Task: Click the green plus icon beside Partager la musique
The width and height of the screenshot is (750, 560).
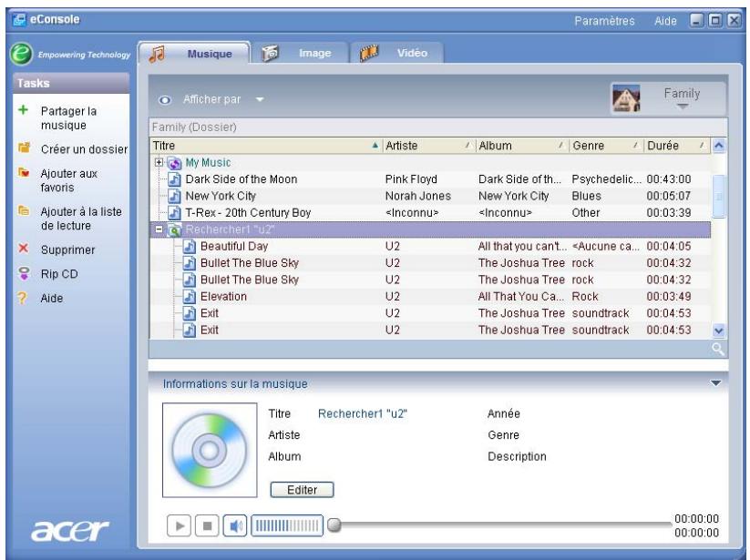Action: point(23,110)
